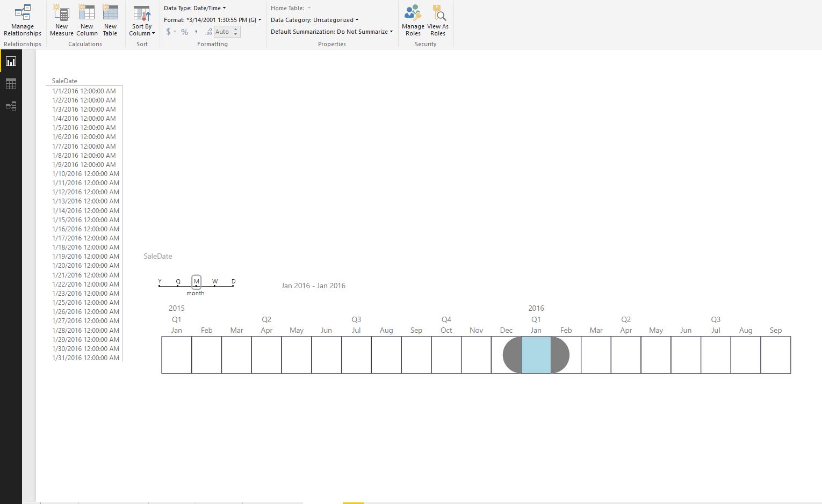Open Manage Relationships dialog
Image resolution: width=822 pixels, height=504 pixels.
click(x=23, y=20)
